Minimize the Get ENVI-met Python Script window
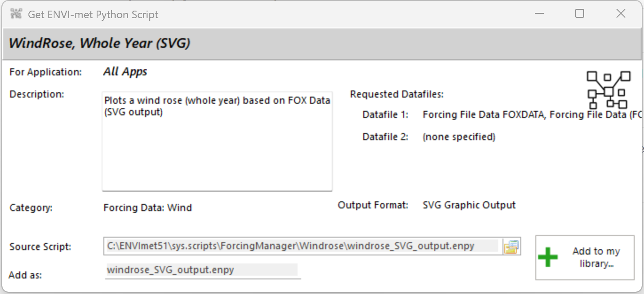Image resolution: width=644 pixels, height=294 pixels. pos(539,14)
